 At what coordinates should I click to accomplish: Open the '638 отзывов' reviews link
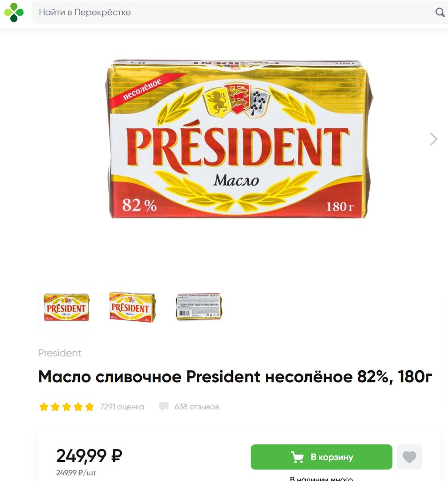(x=197, y=407)
